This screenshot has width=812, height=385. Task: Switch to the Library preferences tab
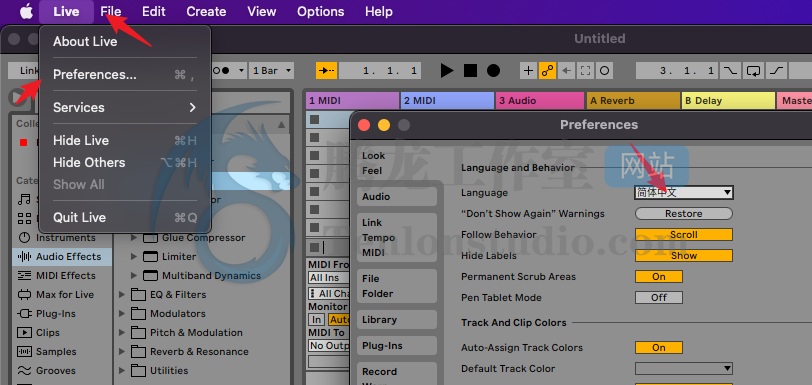click(x=397, y=320)
